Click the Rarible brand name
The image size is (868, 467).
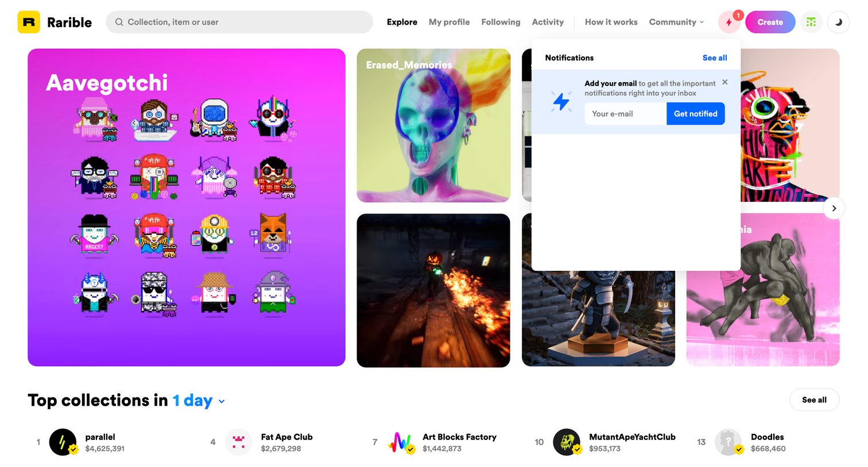point(69,22)
